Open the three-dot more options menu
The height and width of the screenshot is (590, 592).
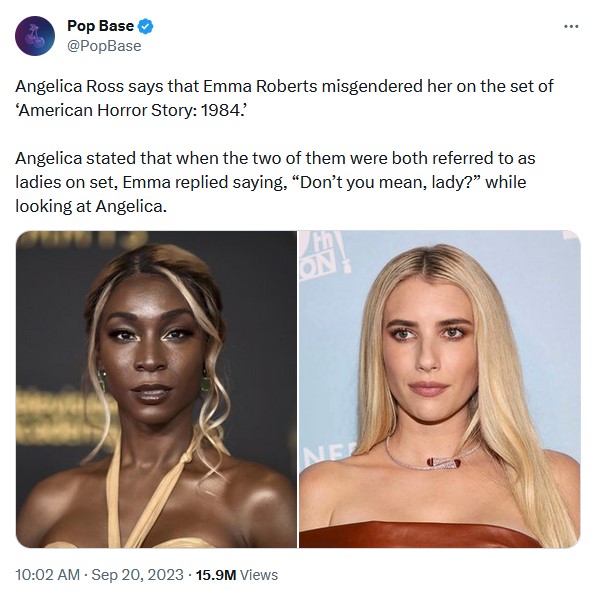(x=571, y=26)
